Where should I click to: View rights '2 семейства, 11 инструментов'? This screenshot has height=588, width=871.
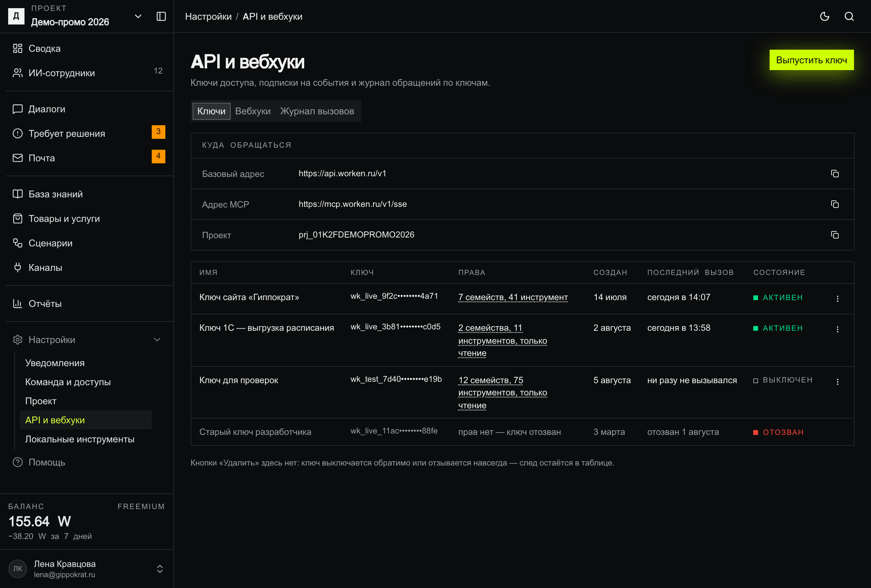tap(503, 340)
